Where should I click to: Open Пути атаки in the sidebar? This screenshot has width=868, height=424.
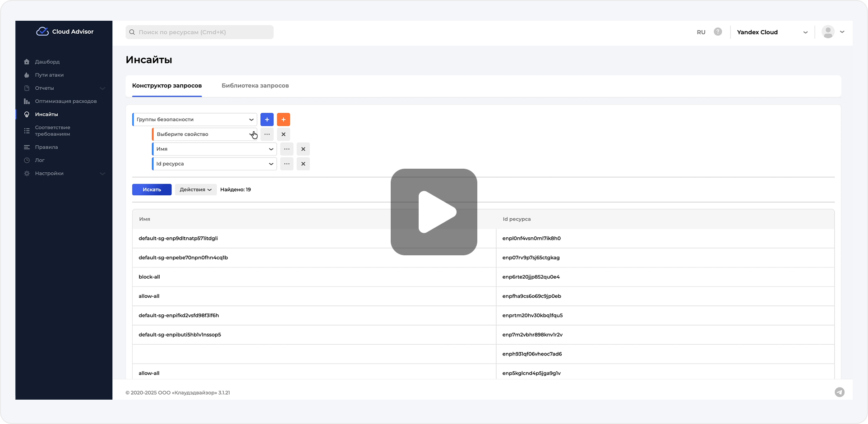coord(49,75)
